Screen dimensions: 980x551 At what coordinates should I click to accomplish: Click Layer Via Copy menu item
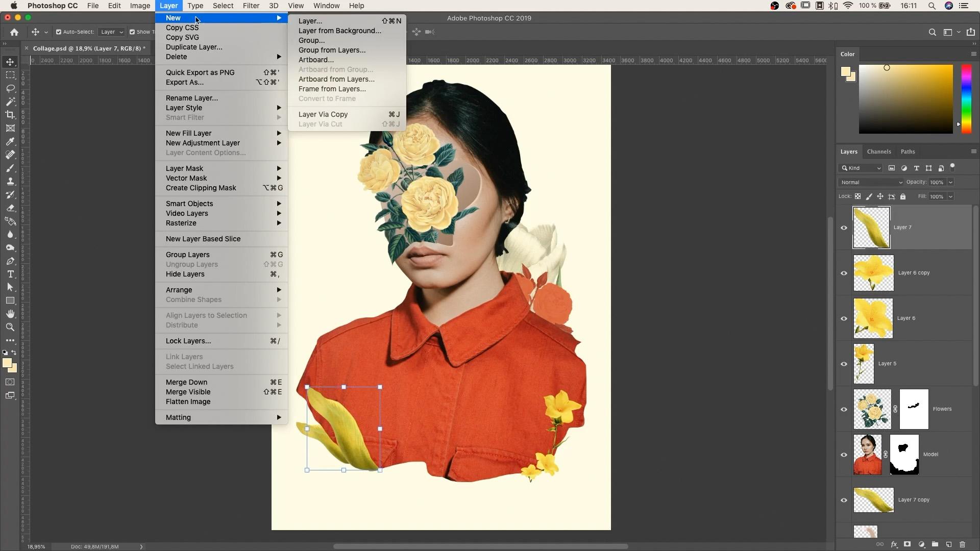coord(323,114)
